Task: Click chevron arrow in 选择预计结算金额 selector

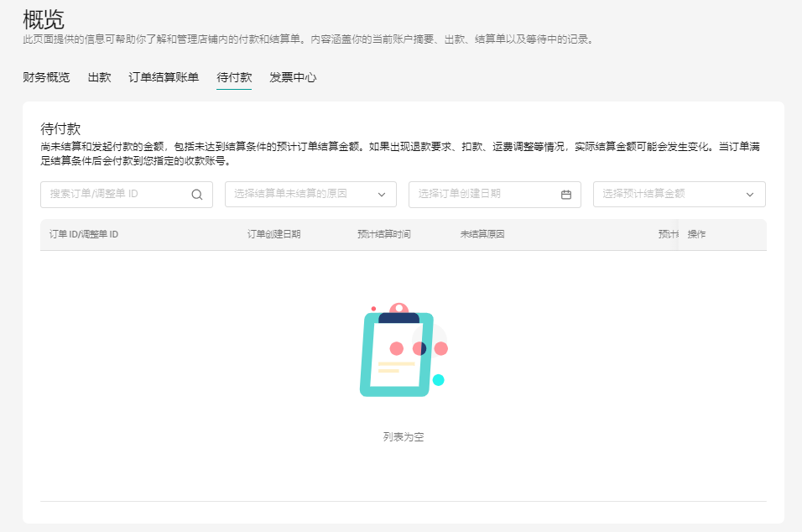Action: (x=750, y=194)
